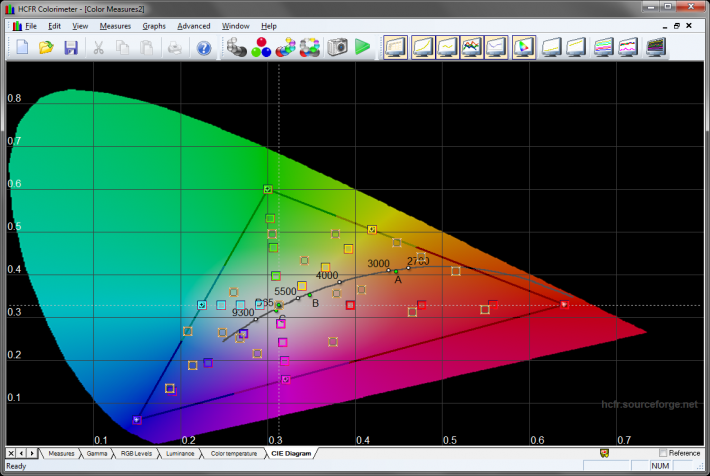Screen dimensions: 710x476
Task: Click the 5500 color temperature label
Action: pyautogui.click(x=285, y=291)
